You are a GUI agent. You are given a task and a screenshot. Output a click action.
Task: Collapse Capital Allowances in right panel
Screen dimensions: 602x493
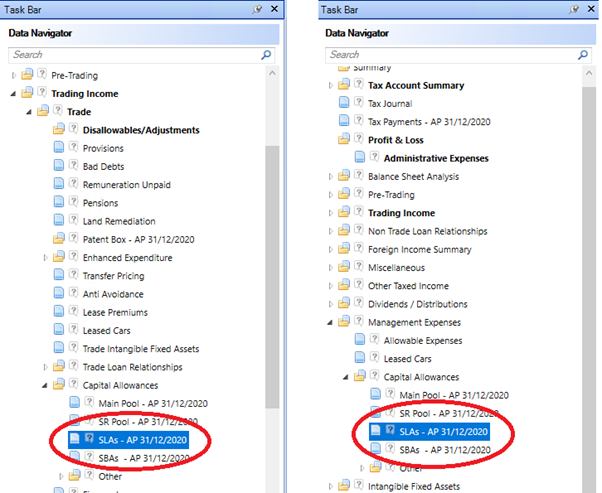346,377
